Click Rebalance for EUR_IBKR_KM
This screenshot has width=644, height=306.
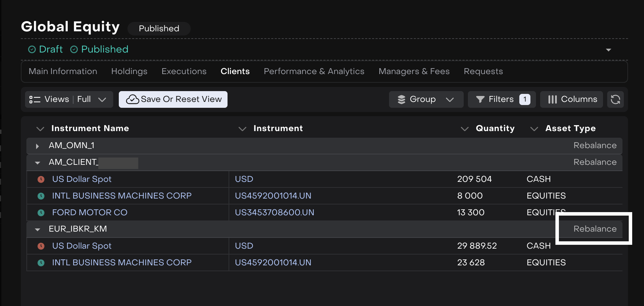(x=595, y=229)
